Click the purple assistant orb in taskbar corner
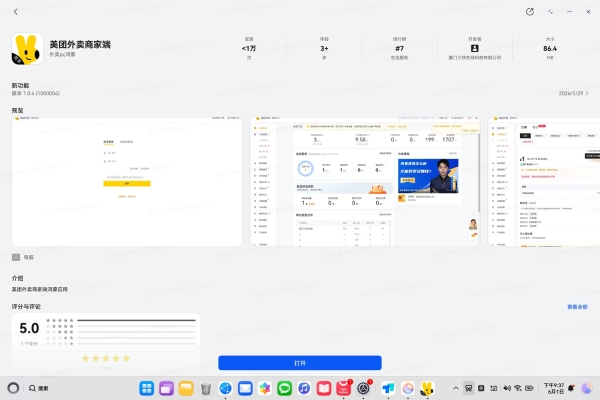This screenshot has height=400, width=600. pyautogui.click(x=587, y=388)
